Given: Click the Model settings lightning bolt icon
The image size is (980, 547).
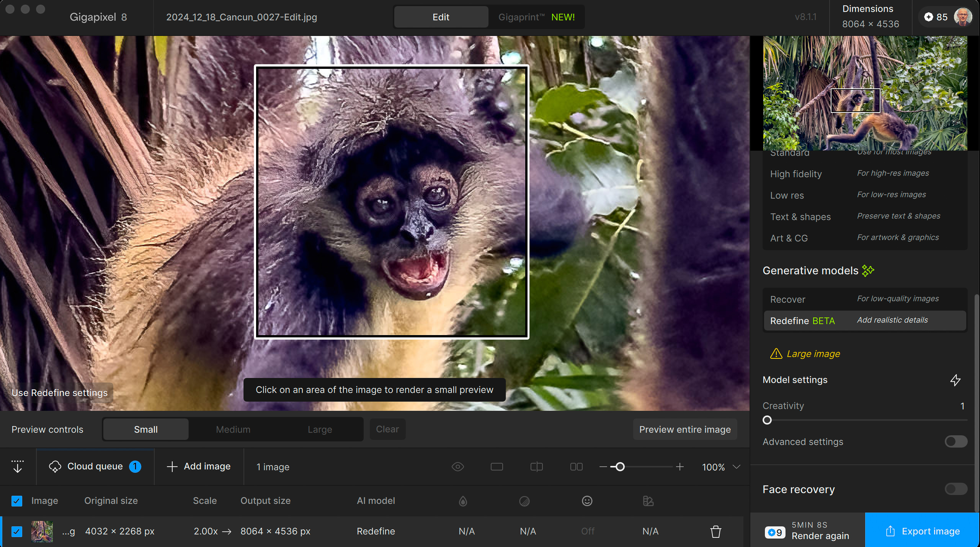Looking at the screenshot, I should [x=955, y=380].
